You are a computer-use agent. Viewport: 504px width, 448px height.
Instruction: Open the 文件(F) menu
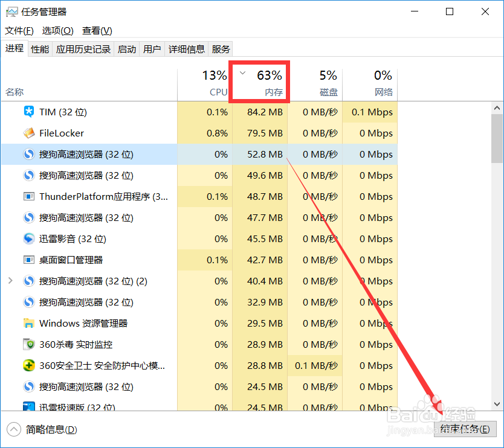click(x=19, y=31)
